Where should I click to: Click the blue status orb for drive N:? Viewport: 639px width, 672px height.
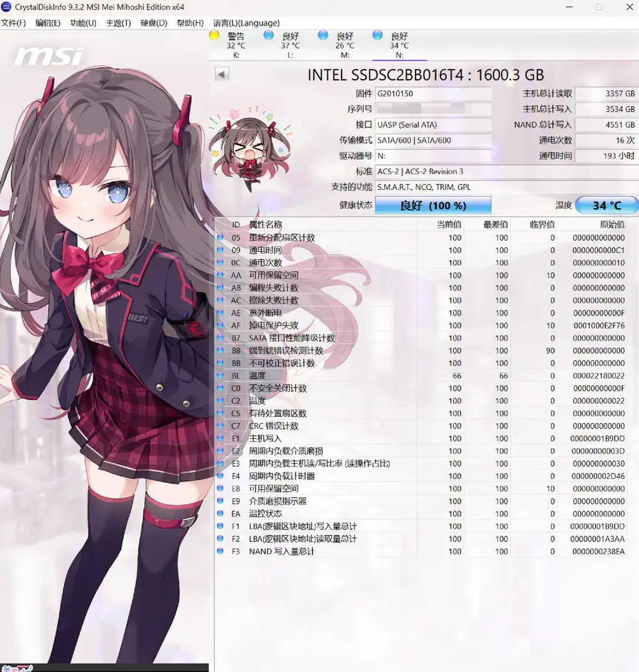click(x=378, y=35)
